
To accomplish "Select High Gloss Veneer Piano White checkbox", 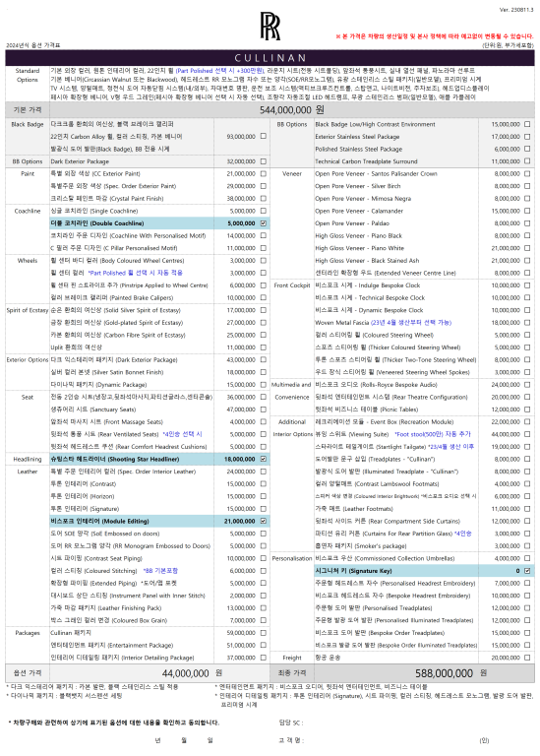I will [527, 248].
